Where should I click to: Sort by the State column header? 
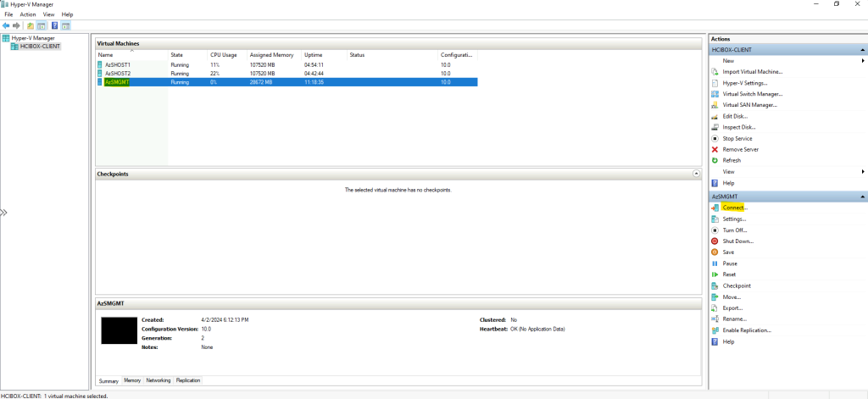(187, 55)
